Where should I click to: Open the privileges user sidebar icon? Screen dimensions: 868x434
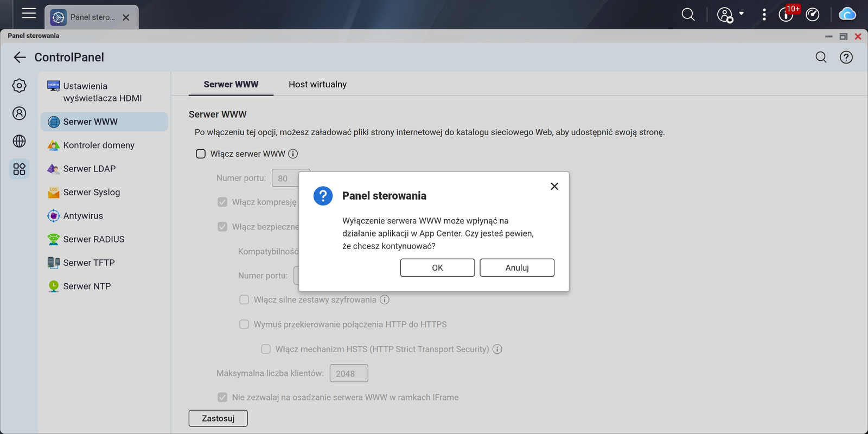tap(19, 113)
